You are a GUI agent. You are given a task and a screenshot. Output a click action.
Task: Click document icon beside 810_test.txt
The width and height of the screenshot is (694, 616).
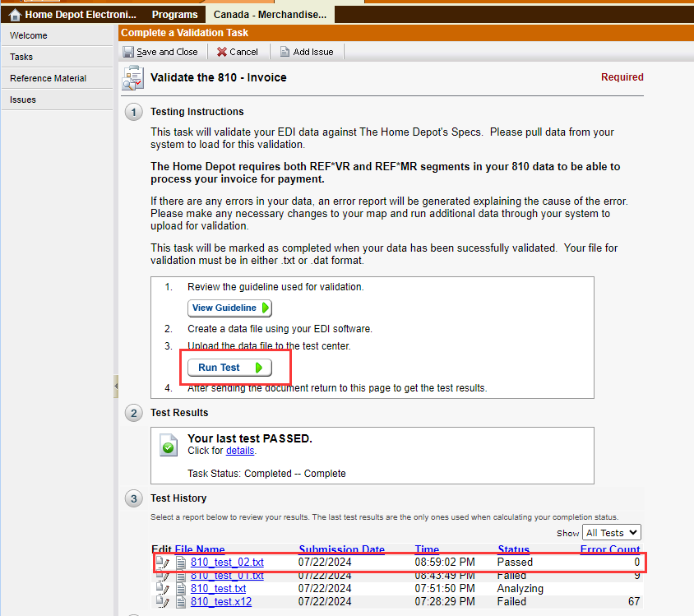181,589
